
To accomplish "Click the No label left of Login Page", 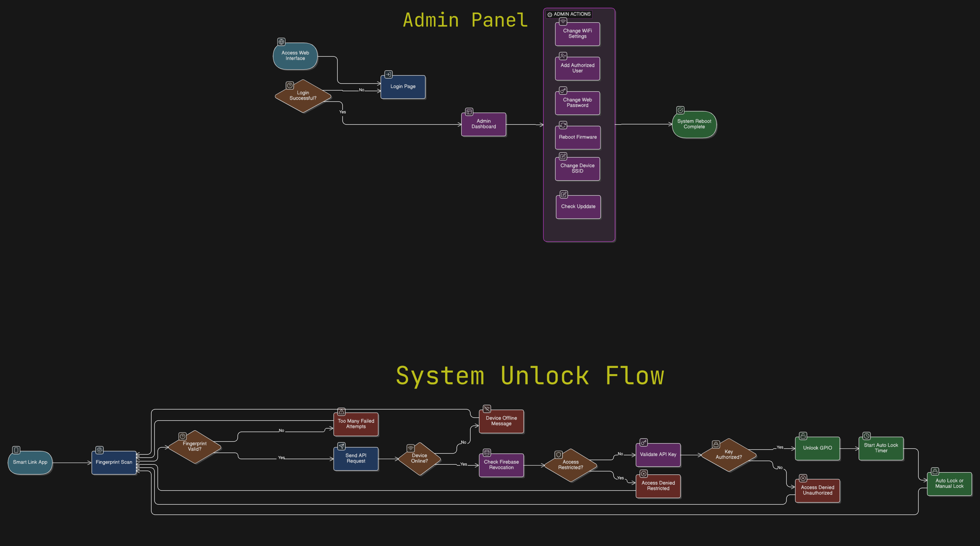I will pos(361,90).
